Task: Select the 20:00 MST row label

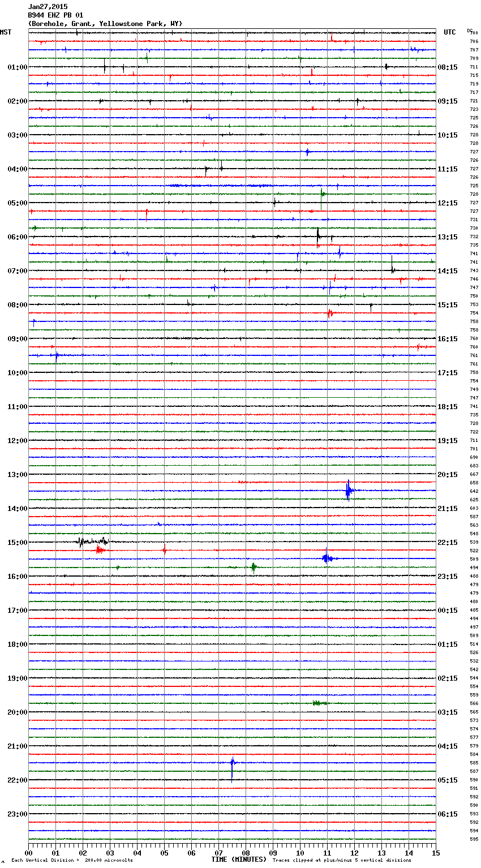Action: (x=17, y=712)
